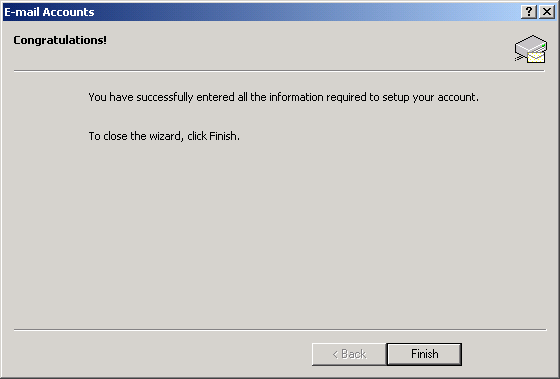The height and width of the screenshot is (379, 560).
Task: Click the successfully entered information message
Action: (x=283, y=97)
